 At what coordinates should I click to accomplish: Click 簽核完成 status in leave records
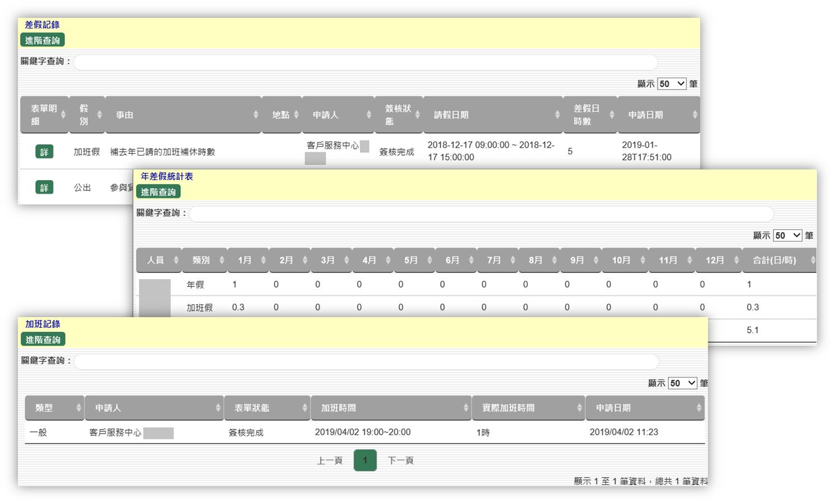397,152
